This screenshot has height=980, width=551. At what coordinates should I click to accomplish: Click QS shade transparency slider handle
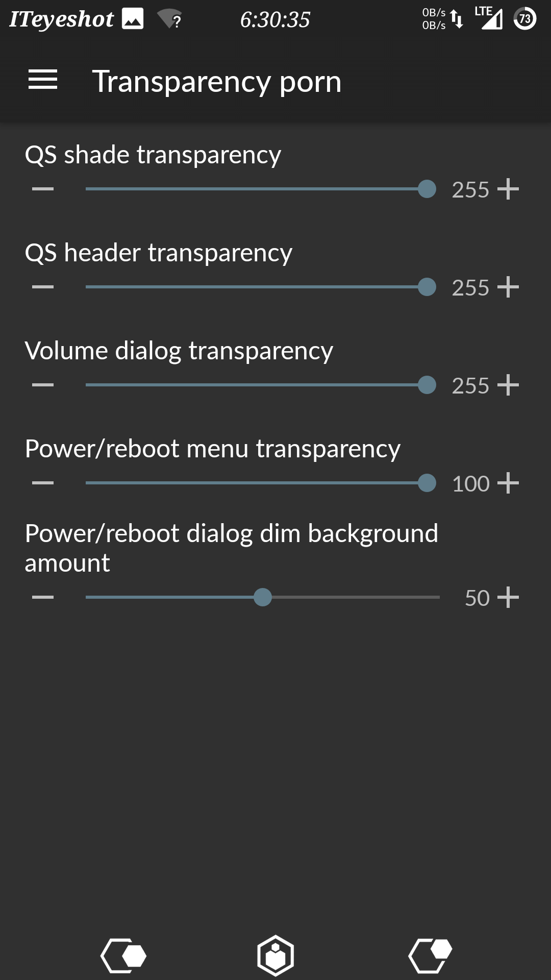pyautogui.click(x=427, y=189)
